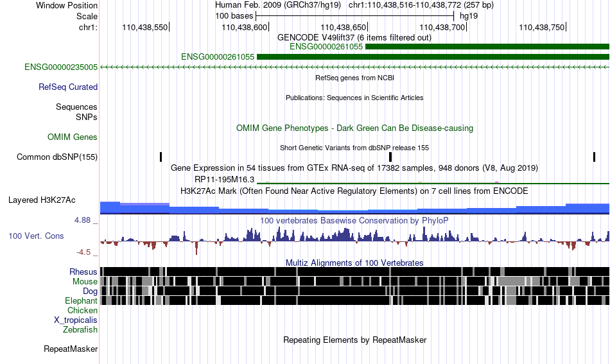Click the OMIM Genes track label
Viewport: 610px width, 364px height.
[73, 137]
